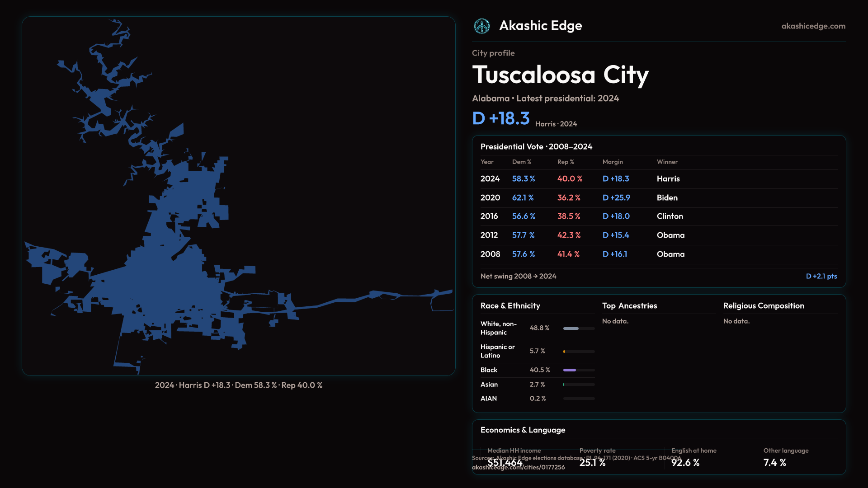Click the Median HH income value
The width and height of the screenshot is (868, 488).
pyautogui.click(x=505, y=463)
